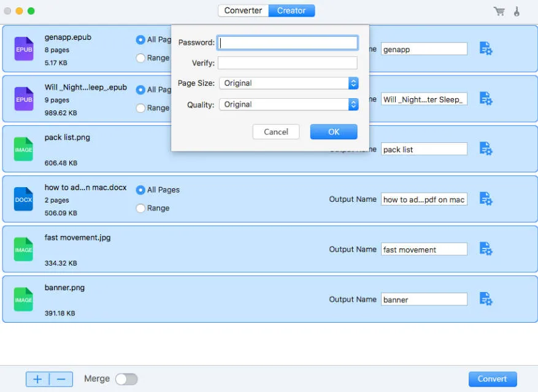The image size is (538, 392).
Task: Select the genapp.epub file name
Action: 68,37
